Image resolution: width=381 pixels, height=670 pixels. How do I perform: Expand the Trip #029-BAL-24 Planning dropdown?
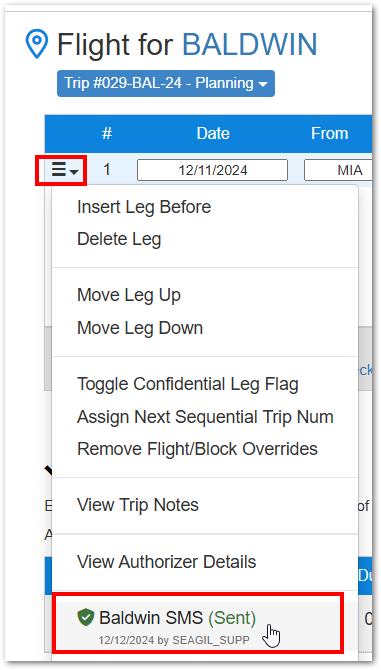[166, 83]
